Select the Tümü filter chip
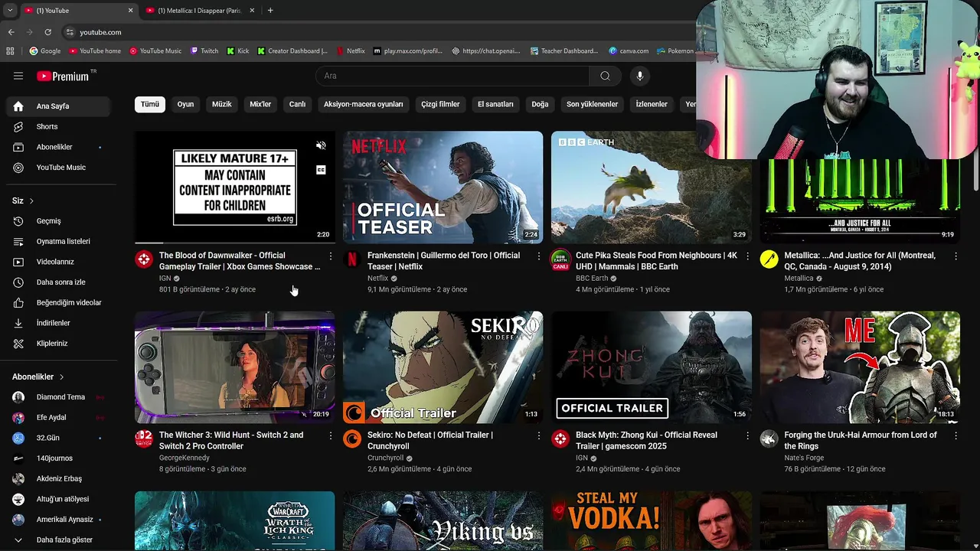 150,104
